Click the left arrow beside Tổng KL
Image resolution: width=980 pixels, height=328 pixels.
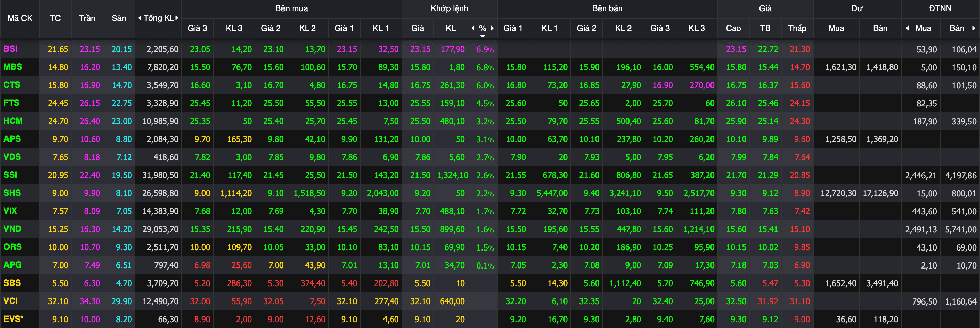[x=140, y=18]
